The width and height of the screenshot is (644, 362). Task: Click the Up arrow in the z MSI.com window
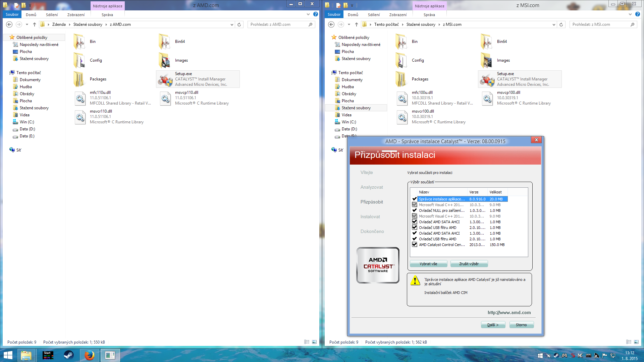point(357,24)
